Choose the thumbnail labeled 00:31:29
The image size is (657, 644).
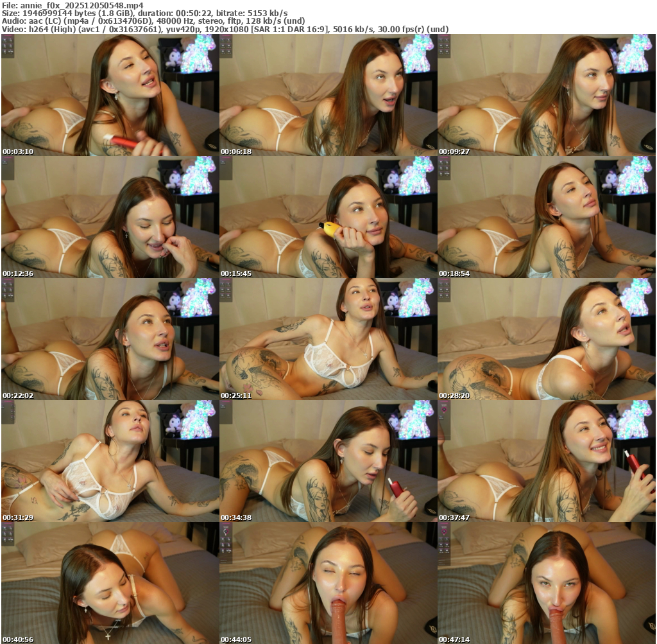(x=110, y=461)
